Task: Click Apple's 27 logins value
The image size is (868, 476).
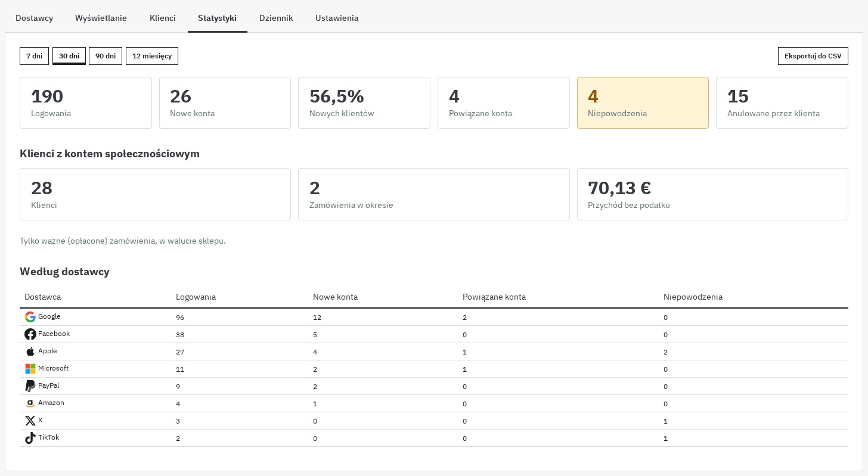Action: click(x=180, y=352)
